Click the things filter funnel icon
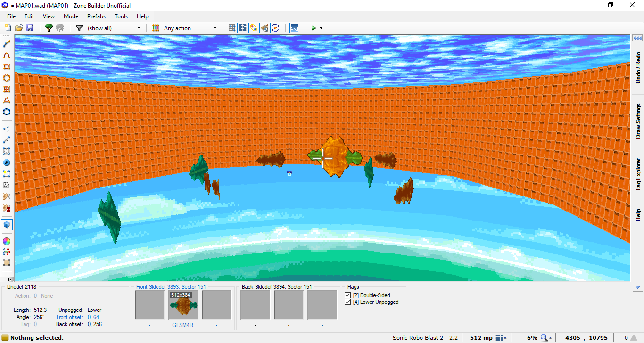 tap(79, 28)
